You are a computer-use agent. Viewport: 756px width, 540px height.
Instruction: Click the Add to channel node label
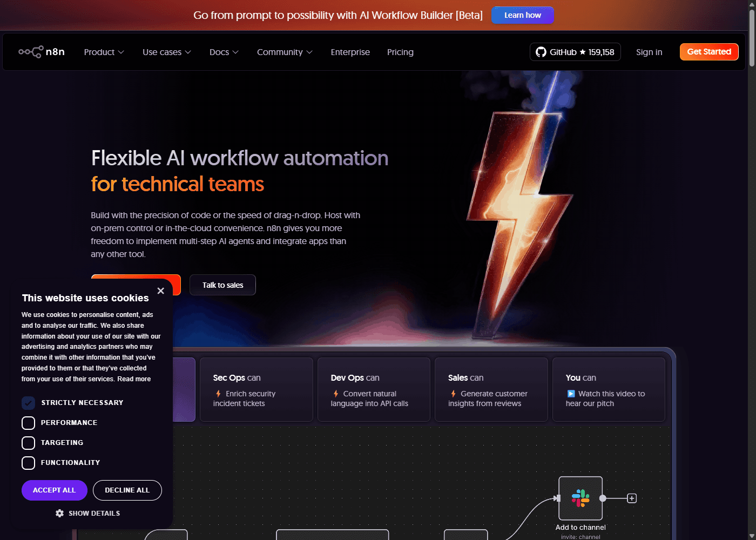pyautogui.click(x=580, y=528)
